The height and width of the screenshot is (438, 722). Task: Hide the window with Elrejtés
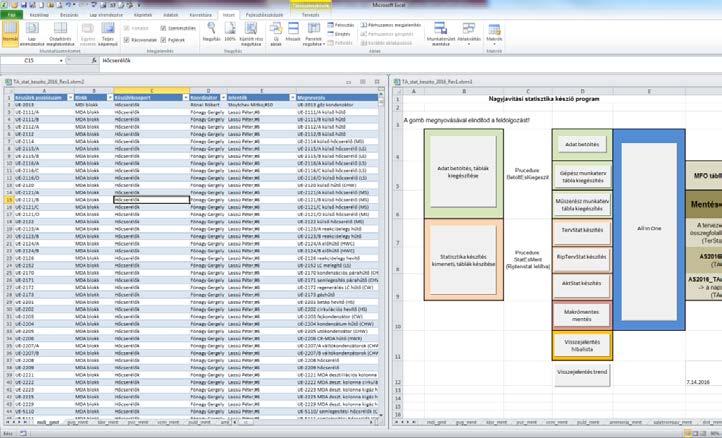click(339, 34)
